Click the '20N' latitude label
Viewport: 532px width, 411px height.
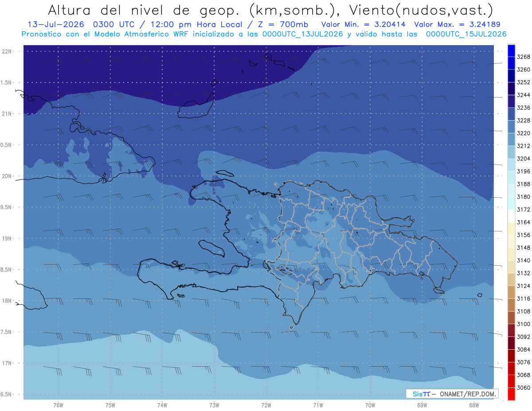(8, 176)
